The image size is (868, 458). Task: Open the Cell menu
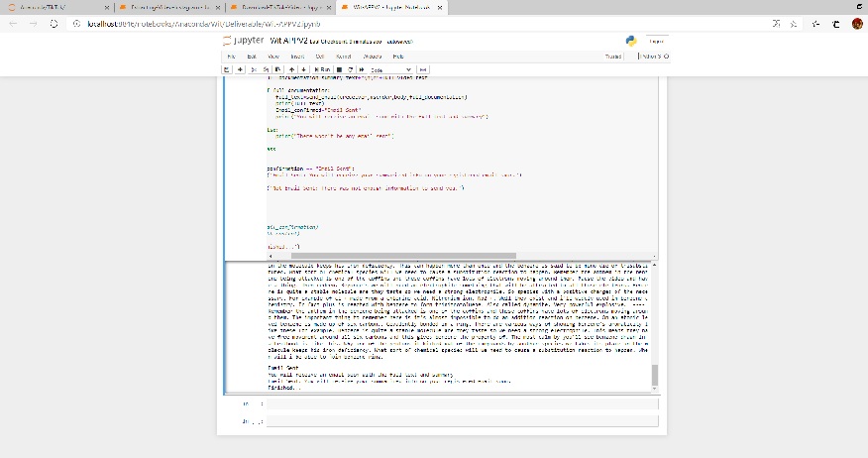coord(320,57)
